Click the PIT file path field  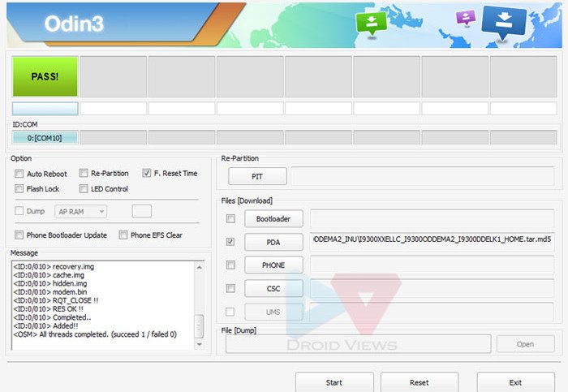(x=423, y=176)
